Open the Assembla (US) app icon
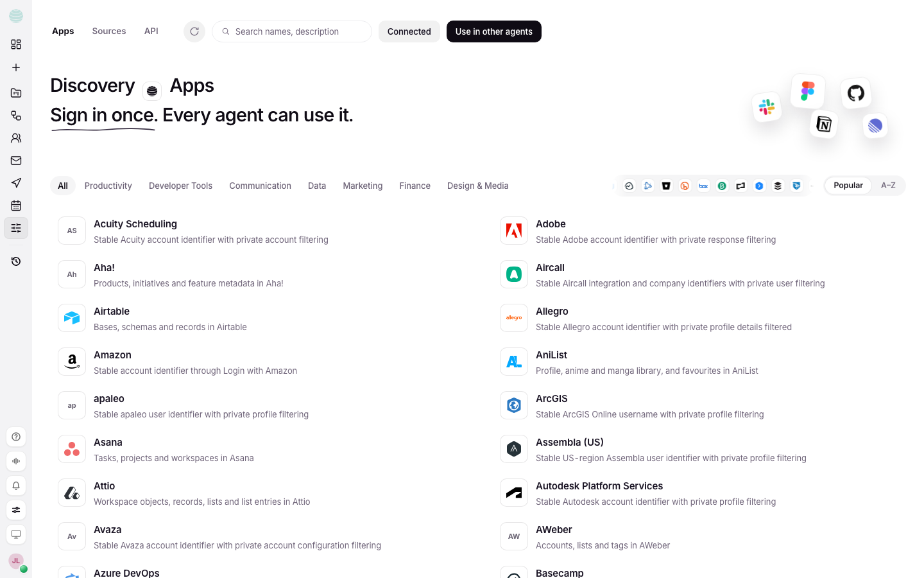 tap(514, 449)
